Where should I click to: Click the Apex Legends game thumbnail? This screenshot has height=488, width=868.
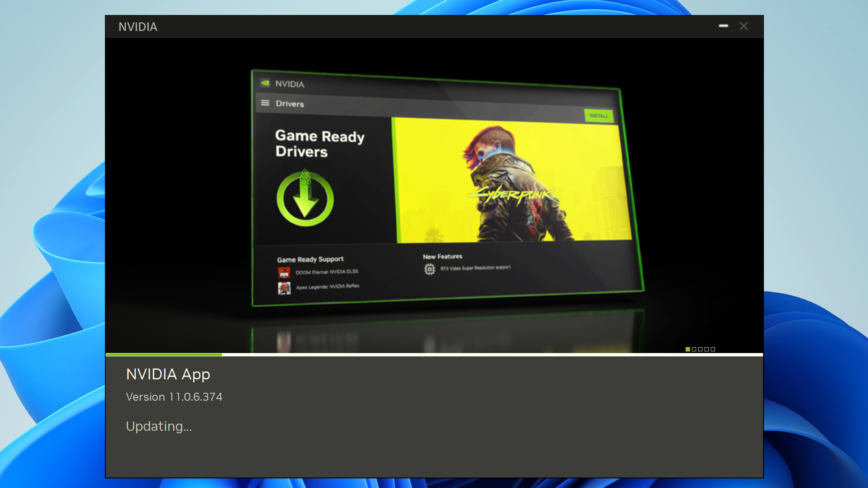[x=284, y=287]
